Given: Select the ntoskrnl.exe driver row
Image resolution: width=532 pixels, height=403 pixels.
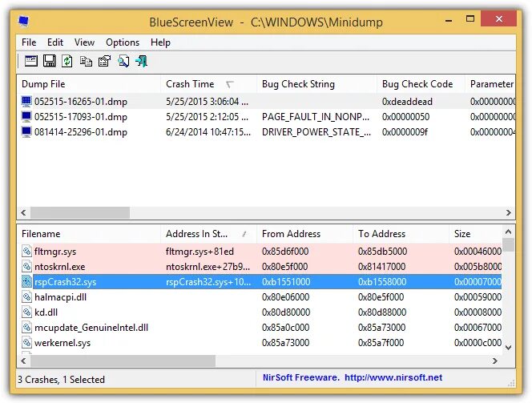Looking at the screenshot, I should [x=260, y=267].
